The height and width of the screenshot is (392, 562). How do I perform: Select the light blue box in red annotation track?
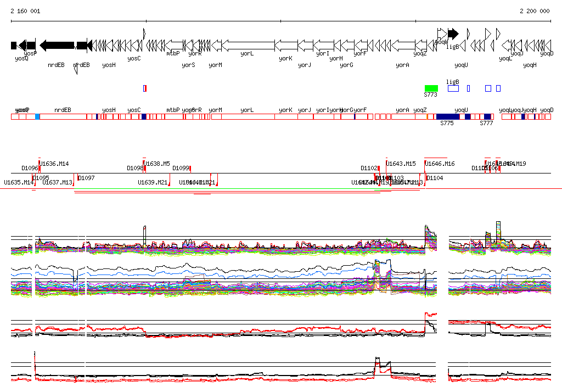pyautogui.click(x=37, y=116)
